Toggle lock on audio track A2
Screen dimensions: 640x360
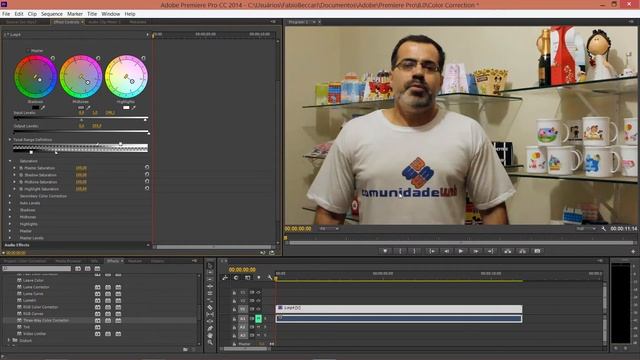234,327
